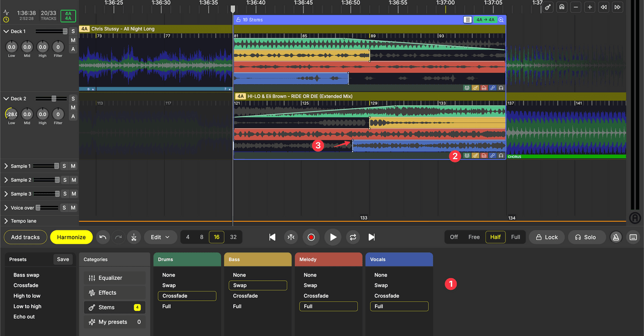Click the headphones icon in top toolbar
Image resolution: width=644 pixels, height=336 pixels.
(x=561, y=7)
